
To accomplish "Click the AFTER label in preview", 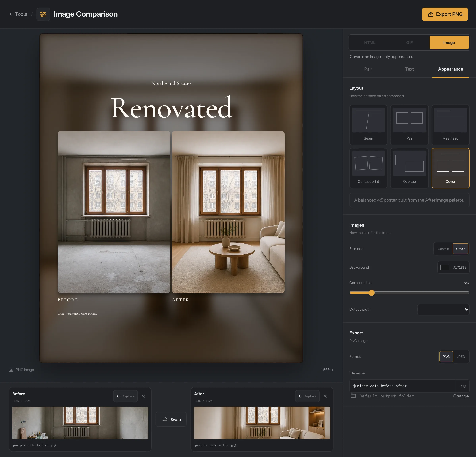I will point(180,300).
